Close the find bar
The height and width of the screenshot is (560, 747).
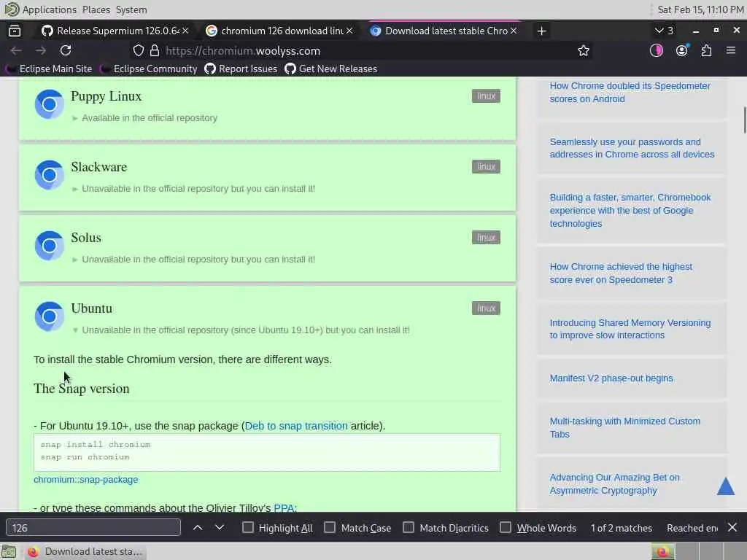click(x=732, y=527)
